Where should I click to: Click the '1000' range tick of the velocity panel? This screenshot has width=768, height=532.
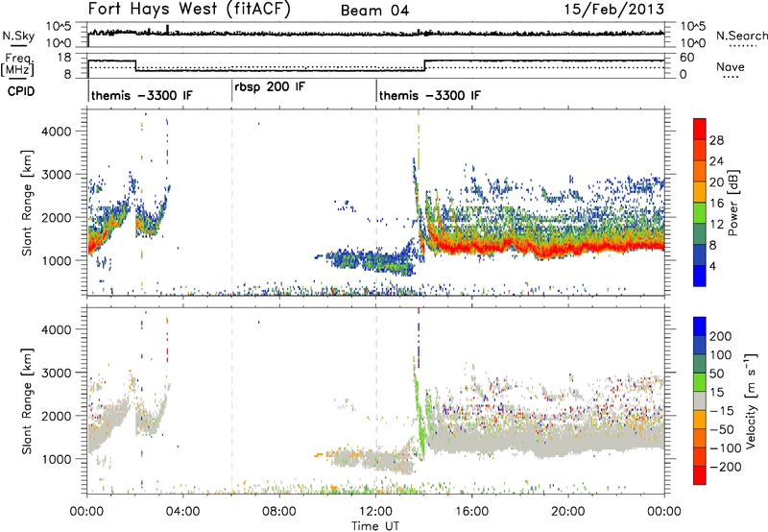tap(56, 459)
